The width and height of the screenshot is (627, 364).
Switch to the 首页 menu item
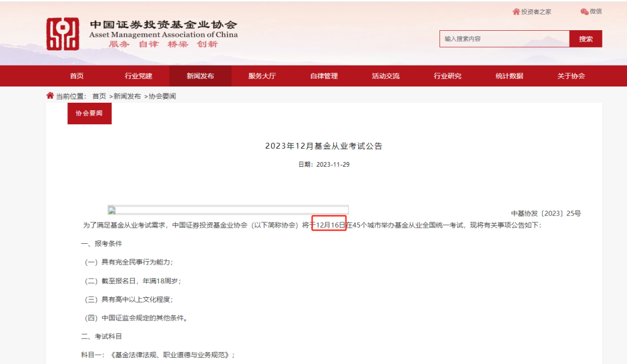[76, 76]
